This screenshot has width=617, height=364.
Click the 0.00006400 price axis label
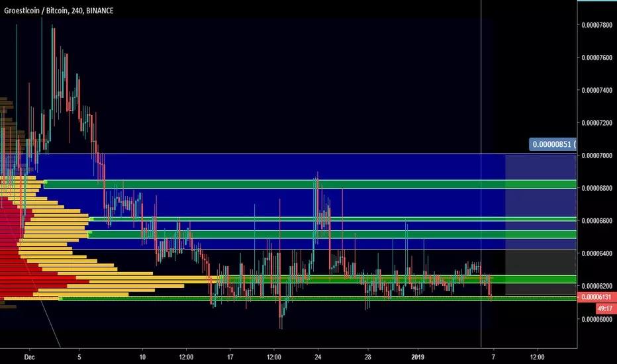(597, 253)
